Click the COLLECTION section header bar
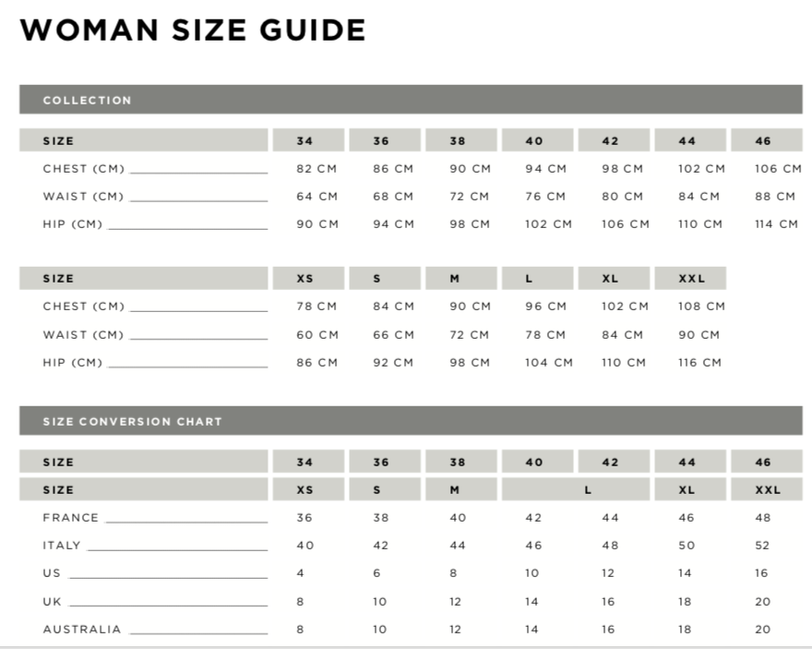Image resolution: width=812 pixels, height=649 pixels. click(411, 100)
